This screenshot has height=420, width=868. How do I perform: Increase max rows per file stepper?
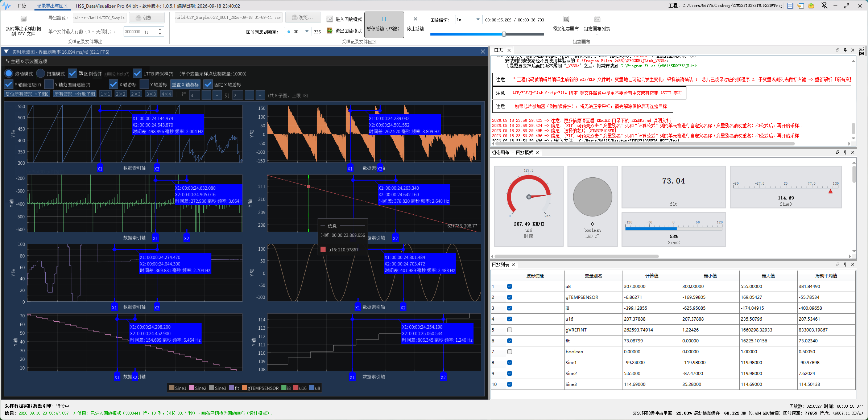tap(160, 29)
